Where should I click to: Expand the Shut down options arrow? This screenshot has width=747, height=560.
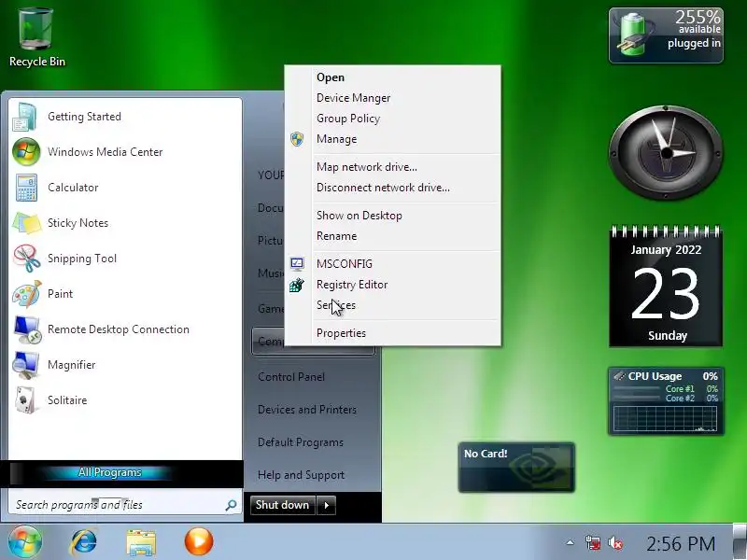[x=327, y=505]
